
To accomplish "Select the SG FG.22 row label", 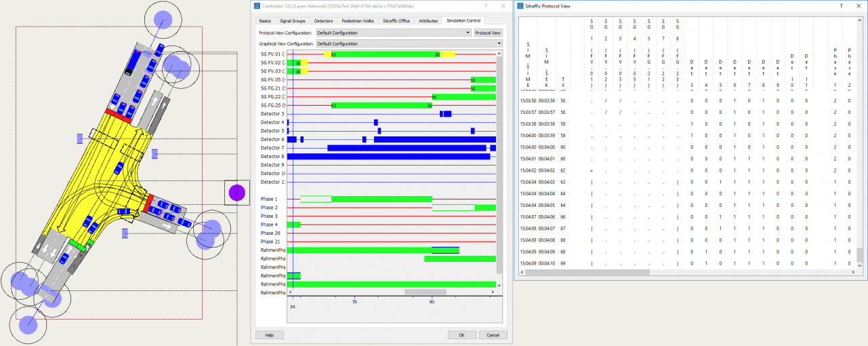I will (273, 96).
